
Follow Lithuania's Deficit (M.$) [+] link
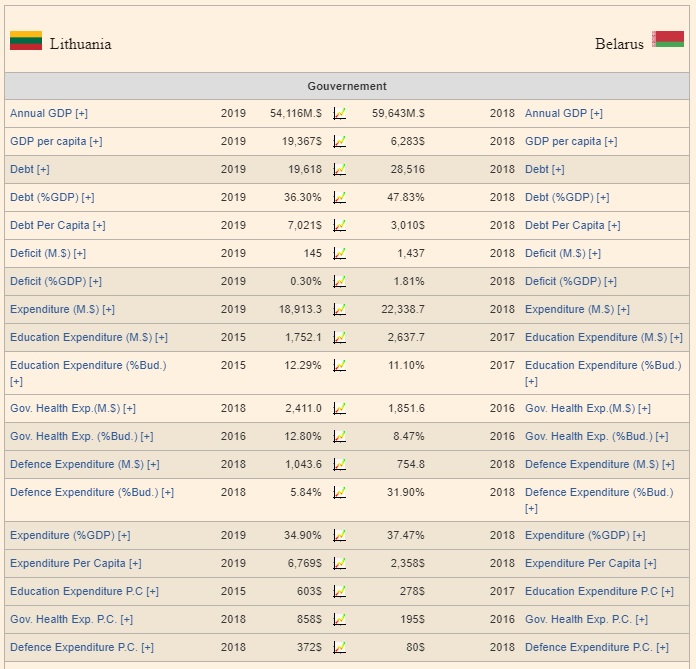coord(48,253)
